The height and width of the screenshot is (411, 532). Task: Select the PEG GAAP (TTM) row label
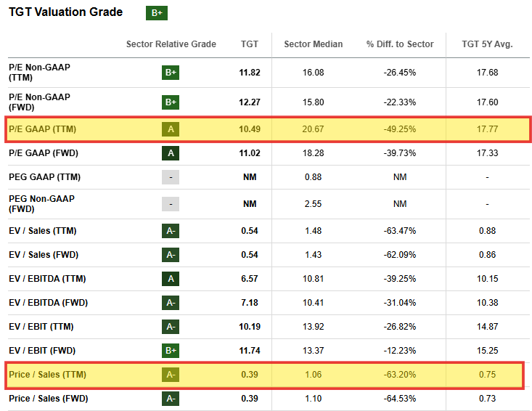44,177
